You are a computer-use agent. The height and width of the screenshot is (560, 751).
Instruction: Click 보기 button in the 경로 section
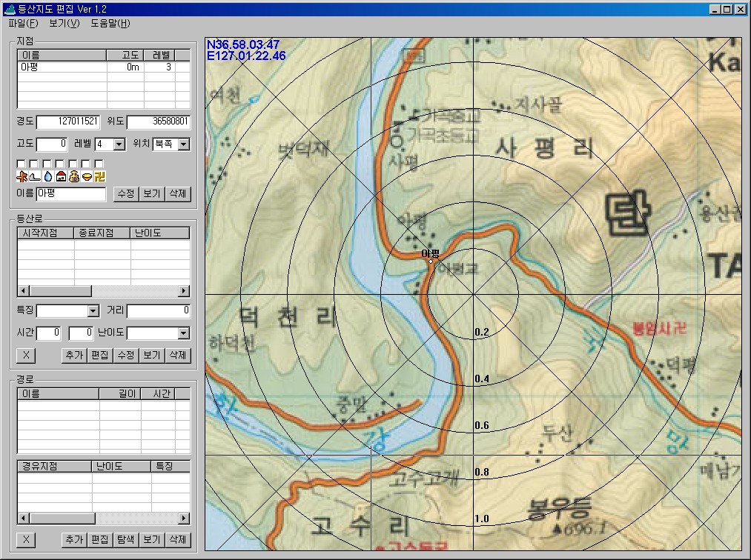click(152, 539)
